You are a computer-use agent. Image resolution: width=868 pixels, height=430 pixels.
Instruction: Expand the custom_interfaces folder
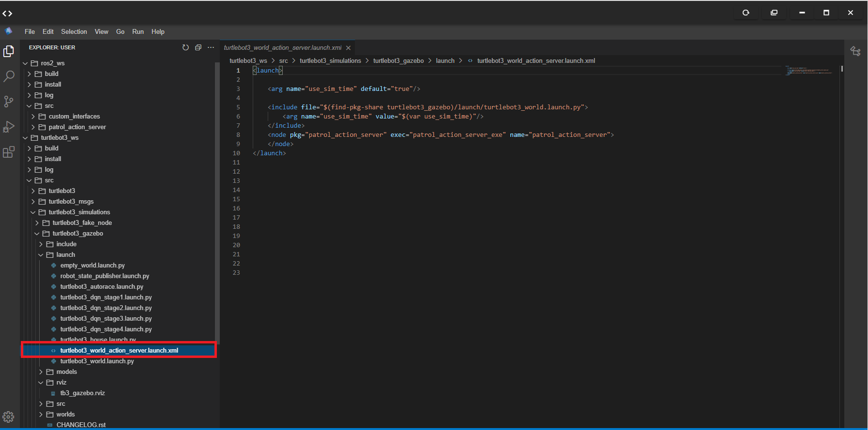tap(33, 117)
